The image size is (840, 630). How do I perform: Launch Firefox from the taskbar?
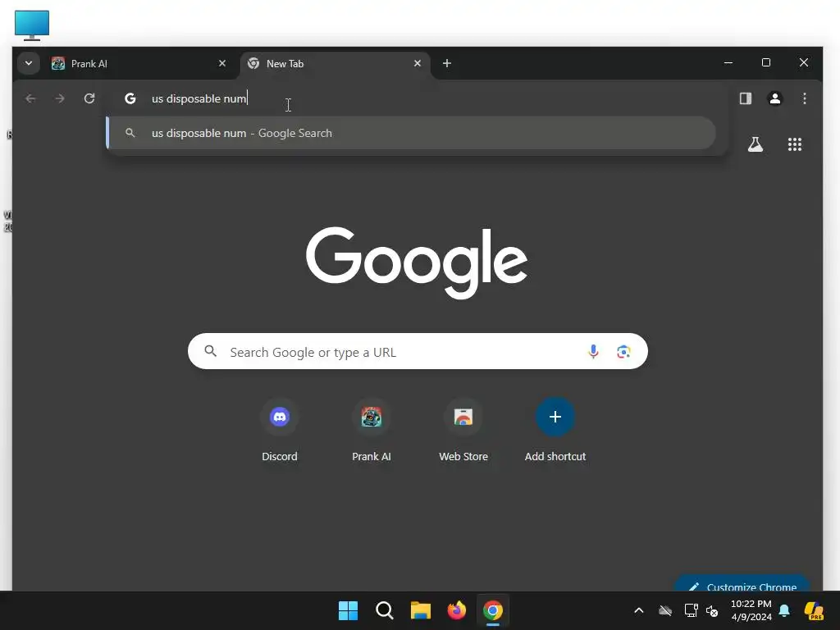pos(456,610)
